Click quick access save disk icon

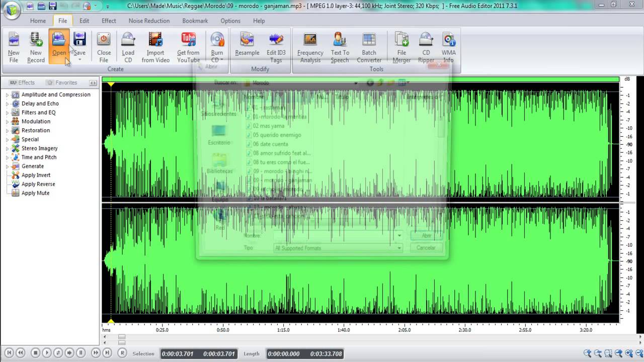[x=52, y=6]
